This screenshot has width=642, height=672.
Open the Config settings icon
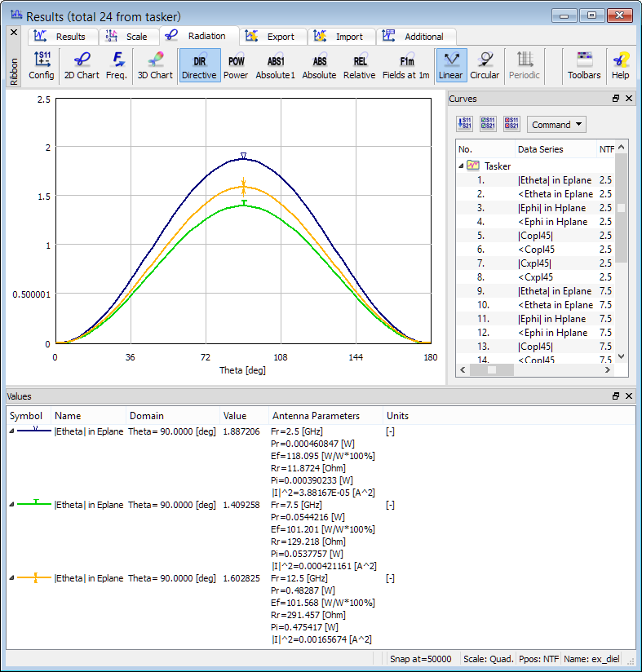(42, 65)
